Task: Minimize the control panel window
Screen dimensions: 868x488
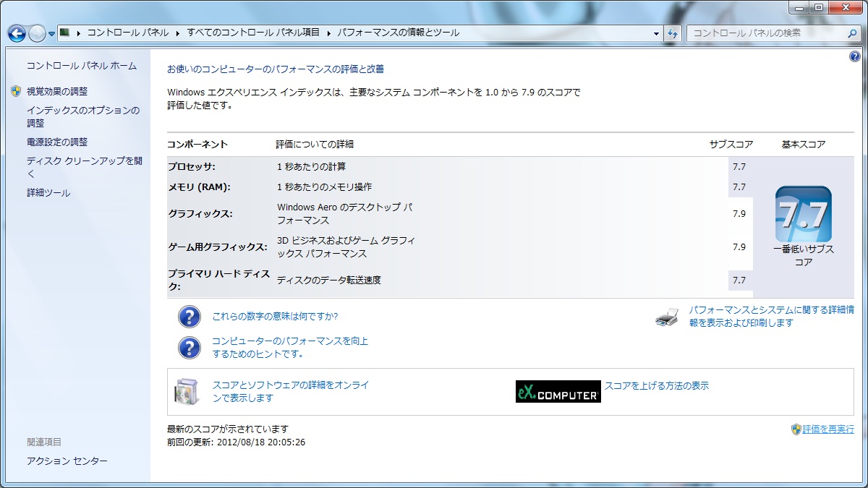Action: point(798,7)
